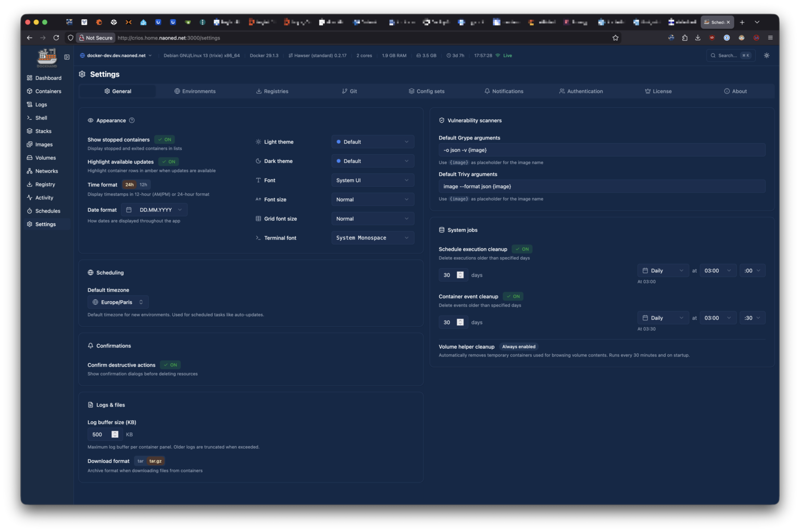The image size is (800, 532).
Task: Select 12h time format
Action: (143, 185)
